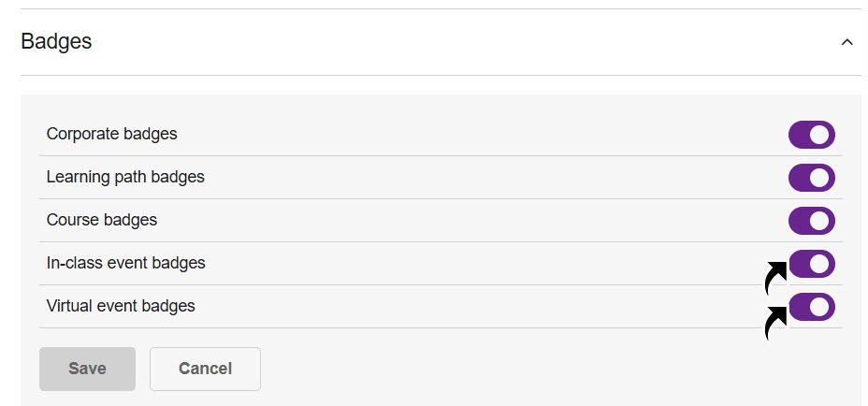Click arrow pointing at In-class event toggle
The height and width of the screenshot is (406, 868).
775,277
